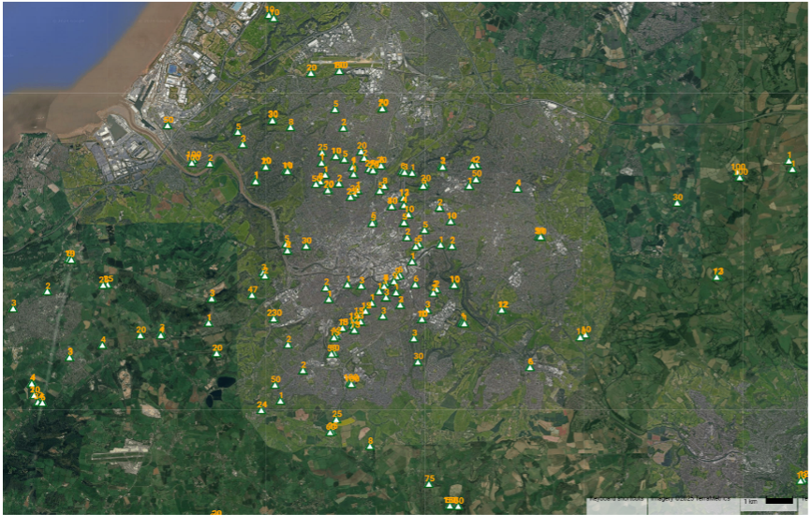Click the marker labeled 19 in the west

[70, 258]
